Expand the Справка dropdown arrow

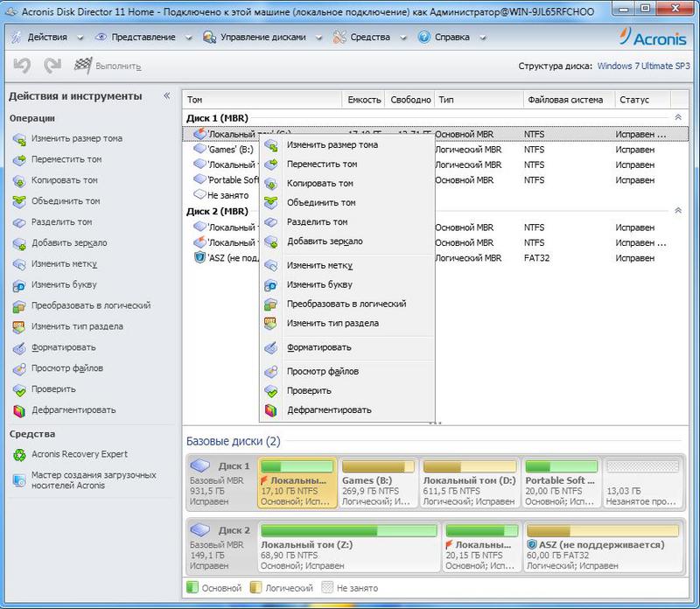coord(483,38)
